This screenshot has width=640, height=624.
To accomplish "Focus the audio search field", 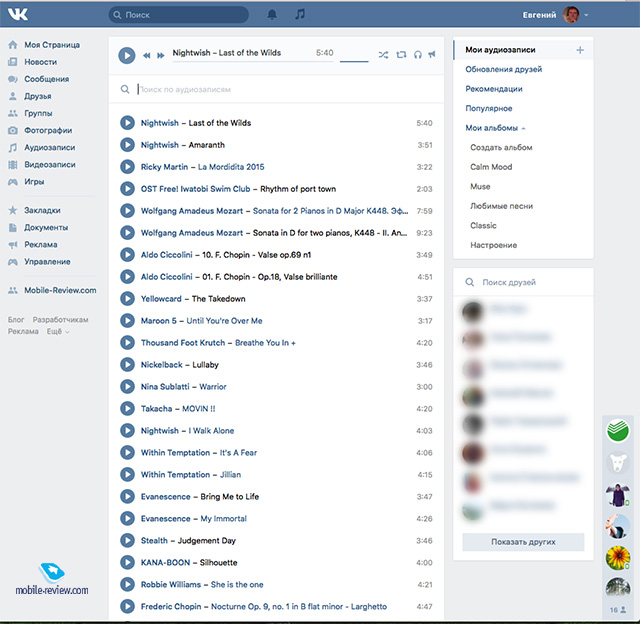I will [276, 89].
